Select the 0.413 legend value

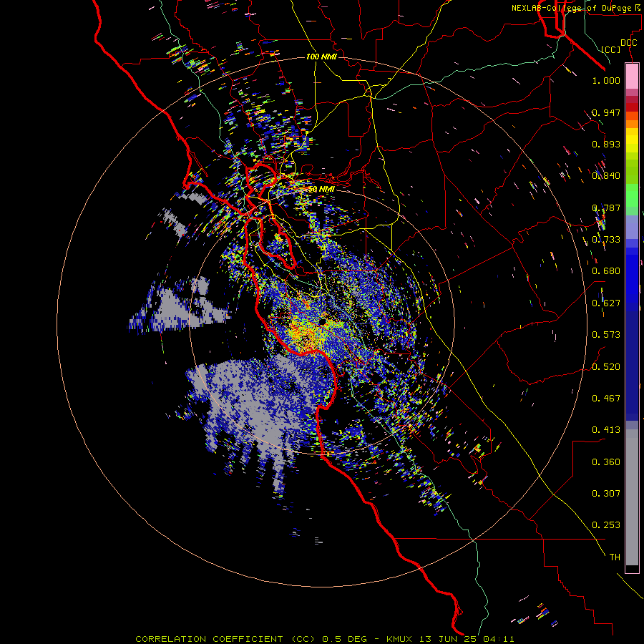(606, 430)
